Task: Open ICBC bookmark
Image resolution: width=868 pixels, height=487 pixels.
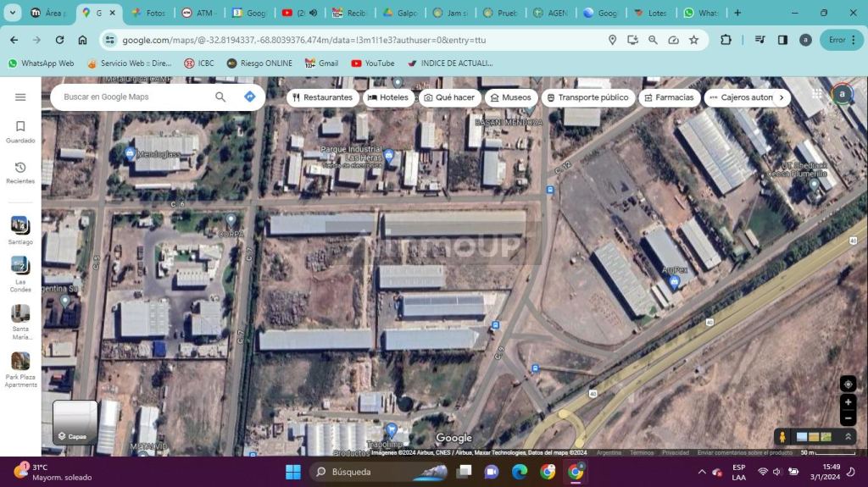Action: point(198,63)
